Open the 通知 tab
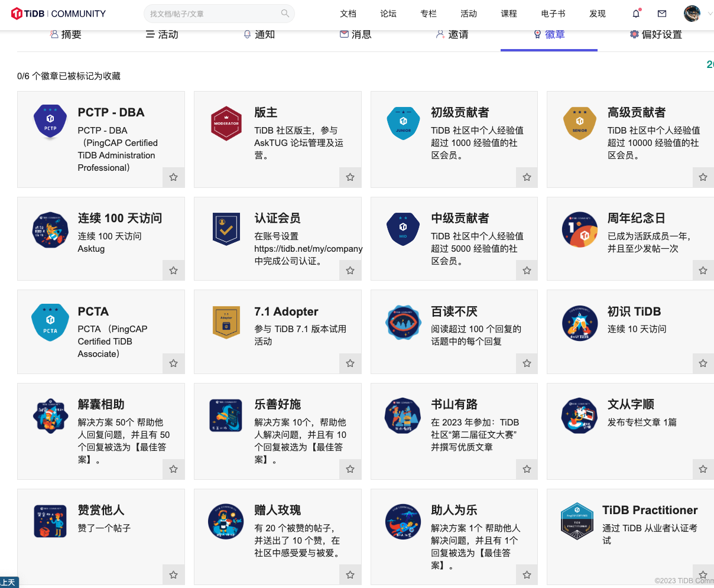 click(259, 35)
